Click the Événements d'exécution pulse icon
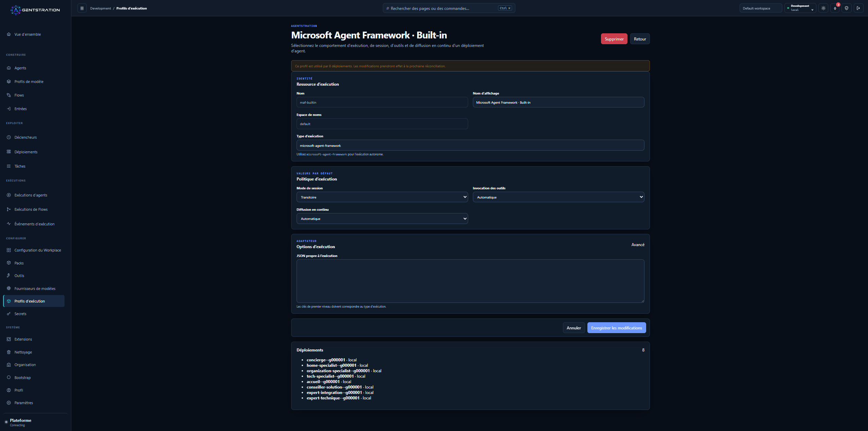Image resolution: width=868 pixels, height=431 pixels. (x=9, y=224)
